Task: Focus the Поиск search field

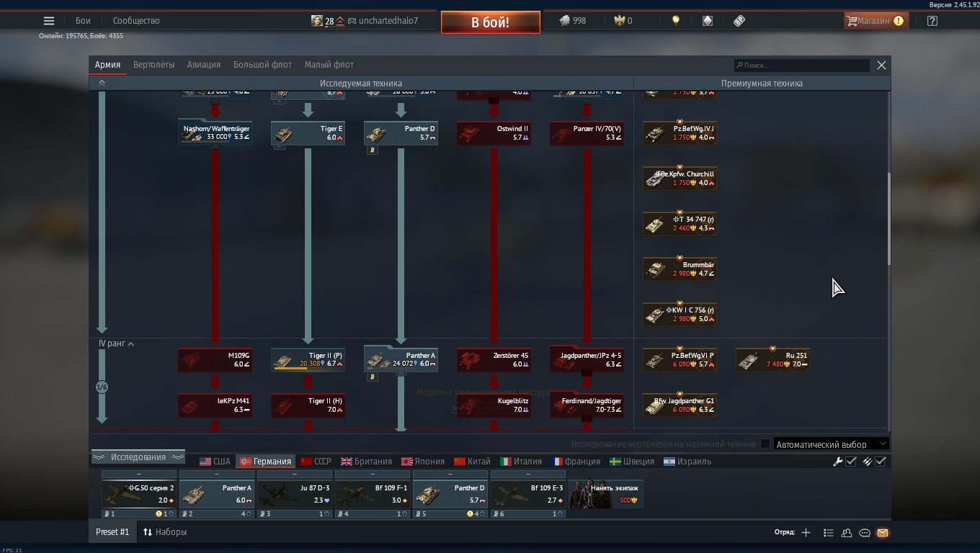Action: pos(802,65)
